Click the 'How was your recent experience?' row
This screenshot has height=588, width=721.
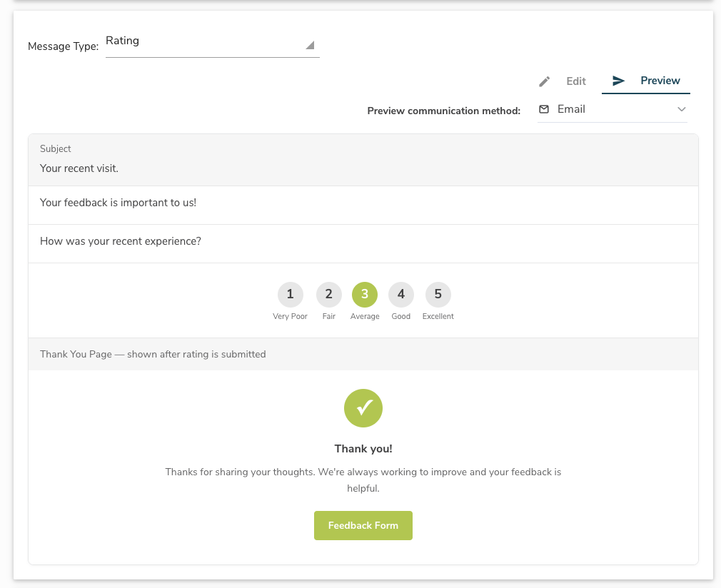pos(121,241)
